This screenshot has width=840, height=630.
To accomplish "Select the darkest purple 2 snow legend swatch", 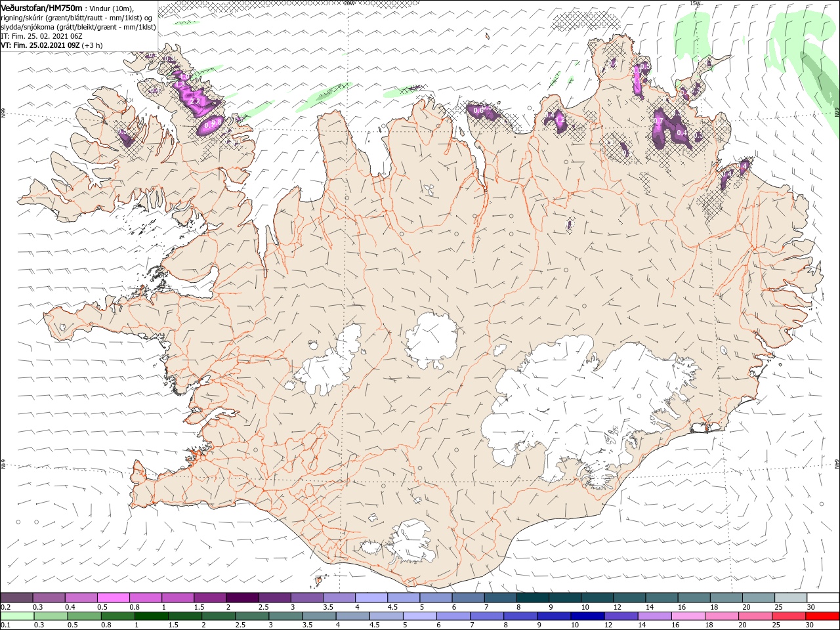I will 241,598.
